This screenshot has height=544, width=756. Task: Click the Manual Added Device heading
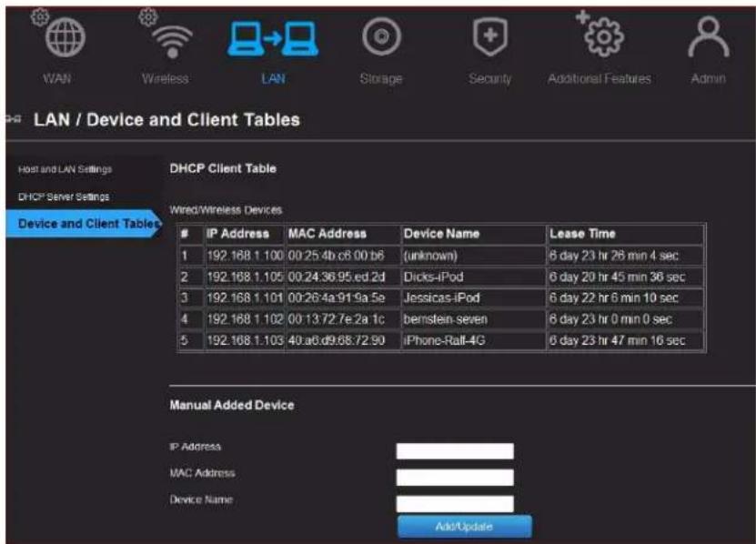(x=232, y=405)
